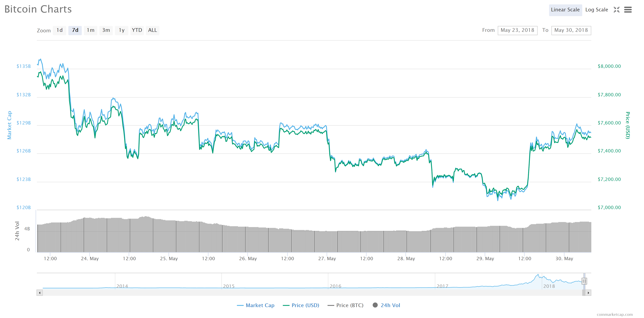Viewport: 644px width, 318px height.
Task: Click the 28. May date label
Action: 406,259
